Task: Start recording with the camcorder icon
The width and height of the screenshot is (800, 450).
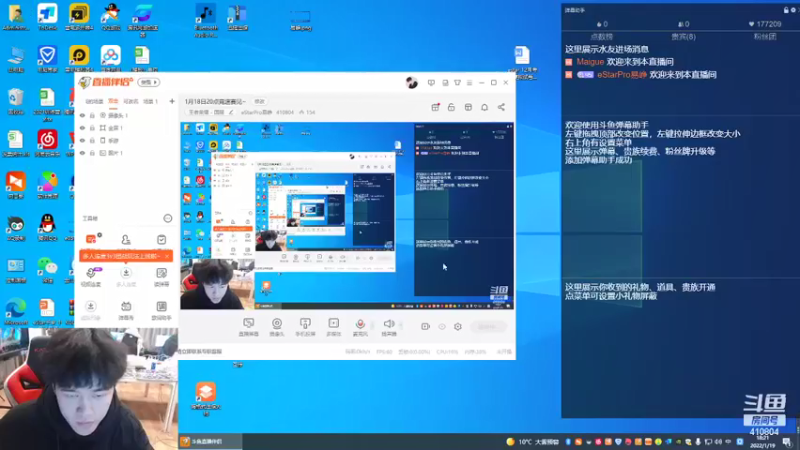Action: pos(425,327)
